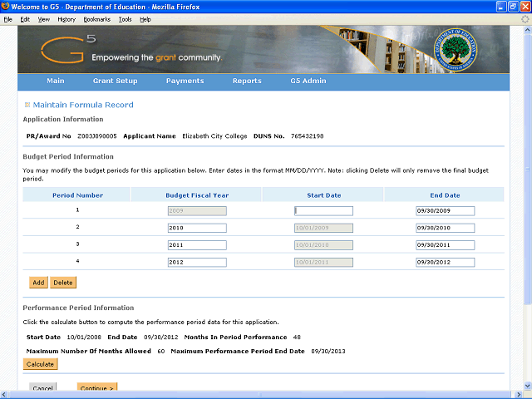
Task: Go to the Main navigation tab
Action: [x=56, y=81]
